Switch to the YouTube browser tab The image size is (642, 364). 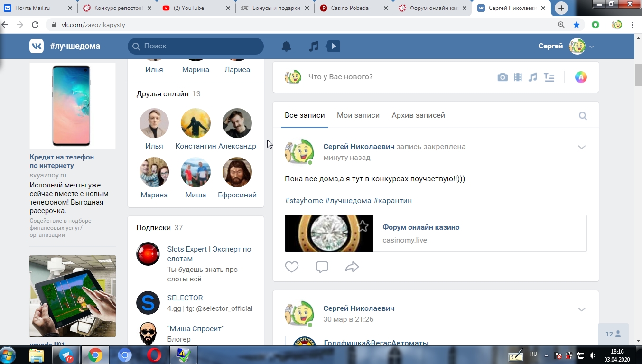195,8
